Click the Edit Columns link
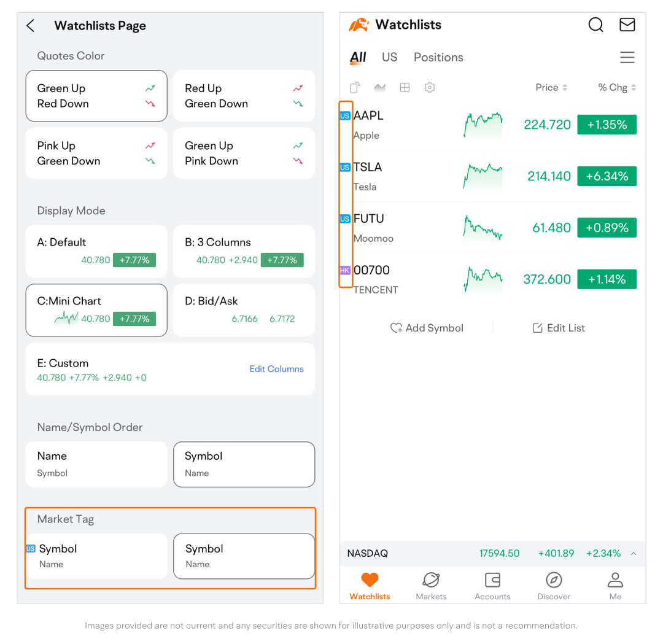This screenshot has height=644, width=663. [276, 369]
